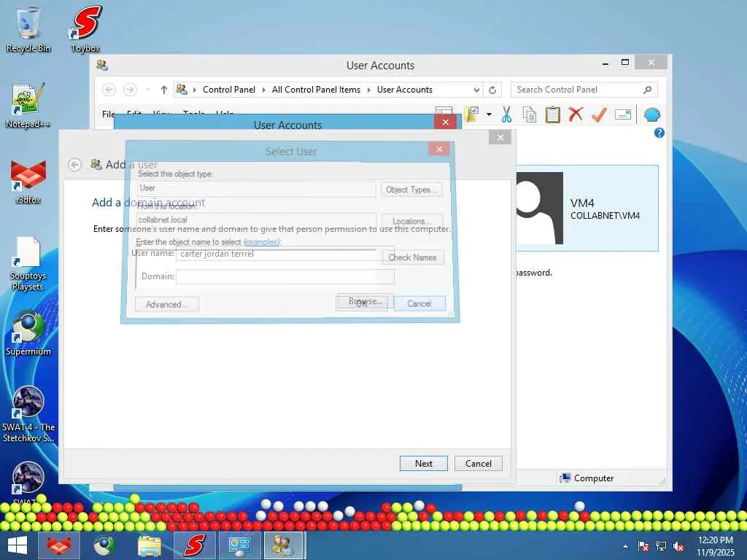Viewport: 747px width, 560px height.
Task: Click the Paste clipboard toolbar icon
Action: coord(553,114)
